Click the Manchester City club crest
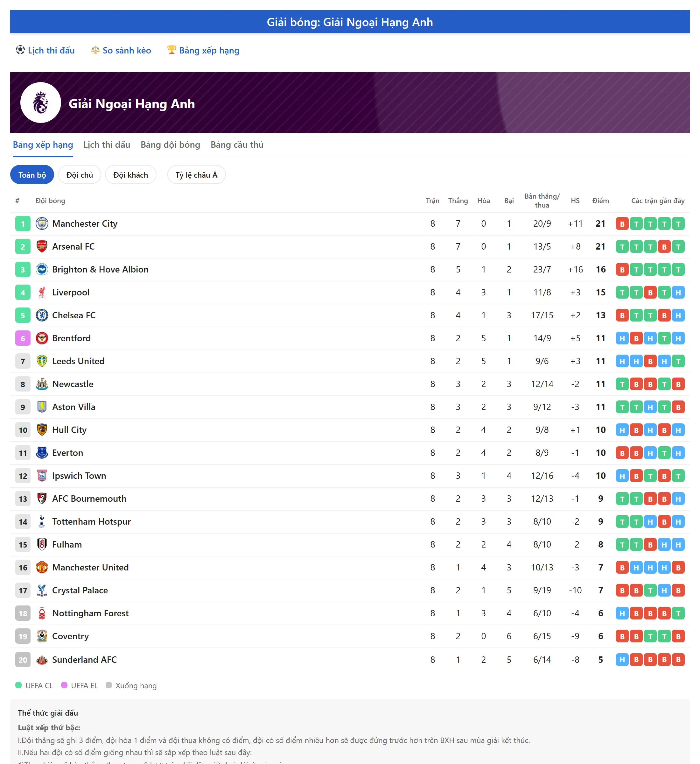This screenshot has width=700, height=764. (x=42, y=223)
